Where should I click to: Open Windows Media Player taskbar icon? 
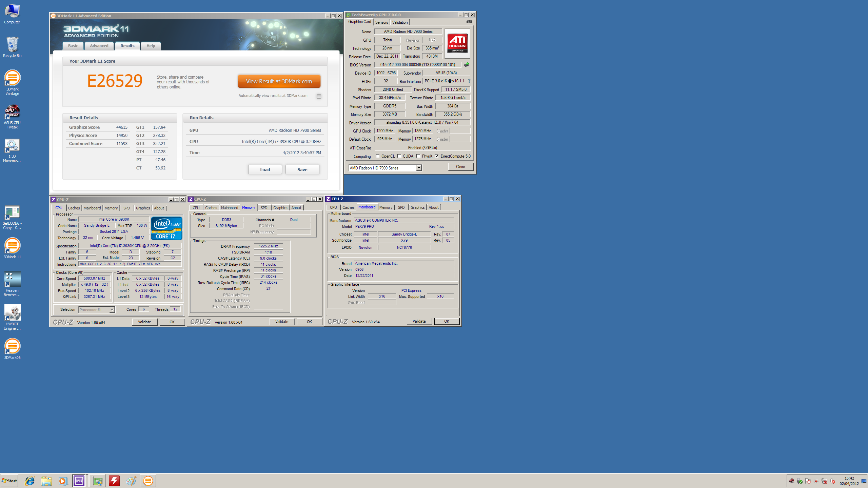click(x=63, y=481)
